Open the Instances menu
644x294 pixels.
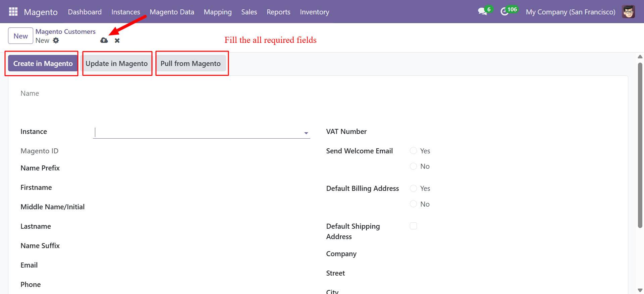tap(126, 12)
